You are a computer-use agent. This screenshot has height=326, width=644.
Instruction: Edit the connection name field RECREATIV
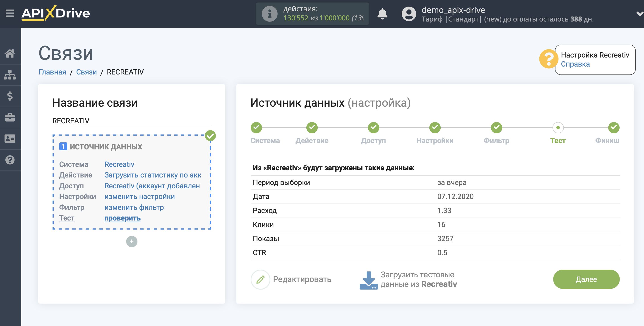pyautogui.click(x=132, y=121)
